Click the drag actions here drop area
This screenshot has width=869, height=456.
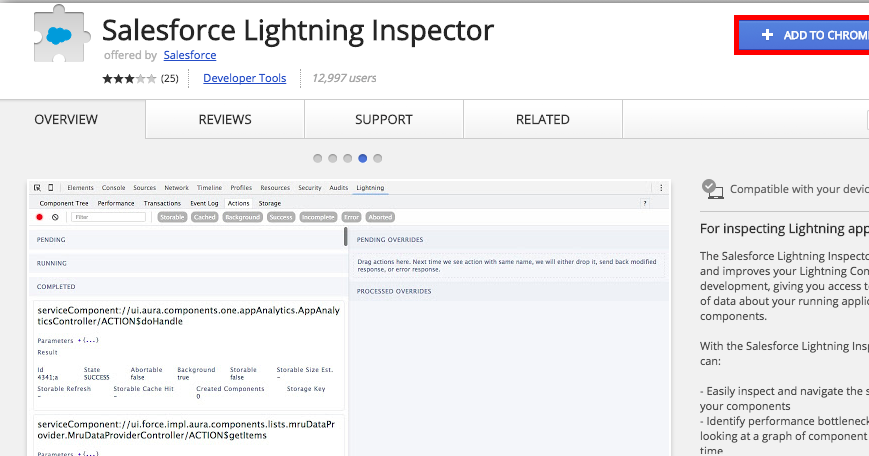click(507, 265)
